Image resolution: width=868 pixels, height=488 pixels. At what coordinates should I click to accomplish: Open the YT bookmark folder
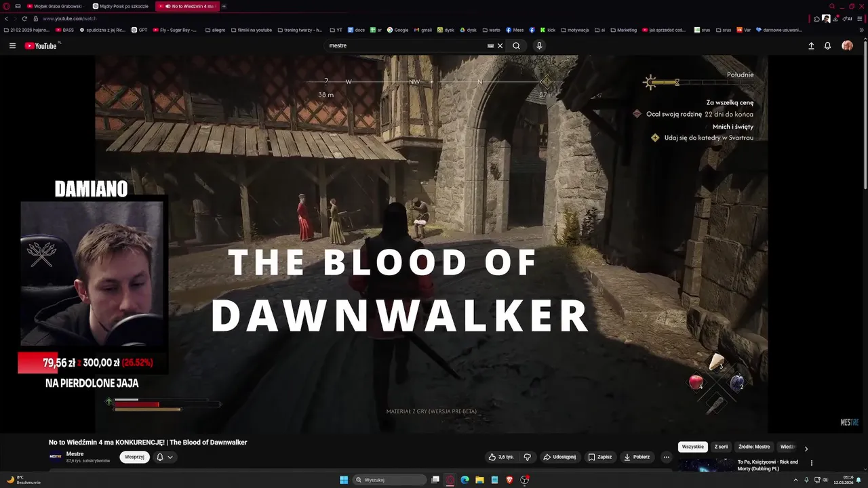[336, 30]
